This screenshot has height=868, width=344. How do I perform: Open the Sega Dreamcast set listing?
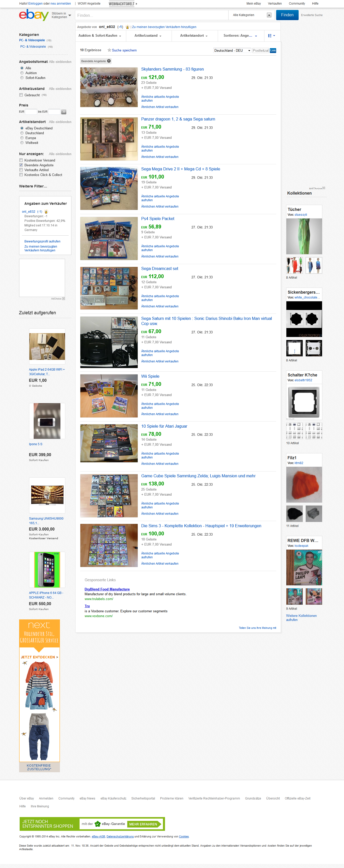point(160,268)
